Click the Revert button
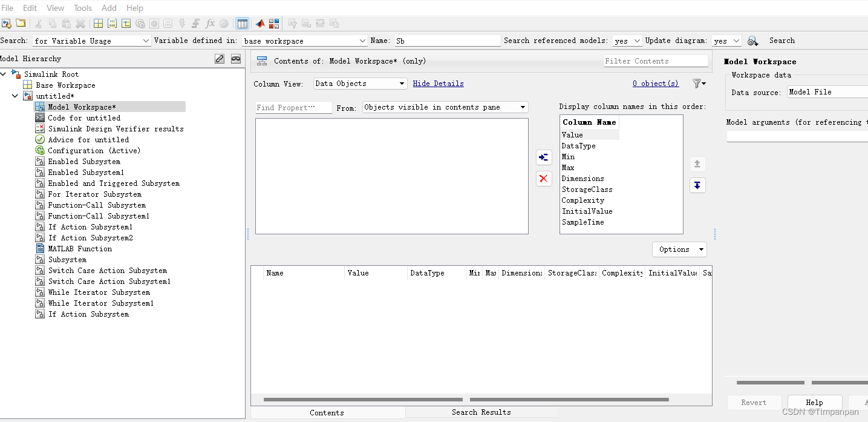 (754, 402)
